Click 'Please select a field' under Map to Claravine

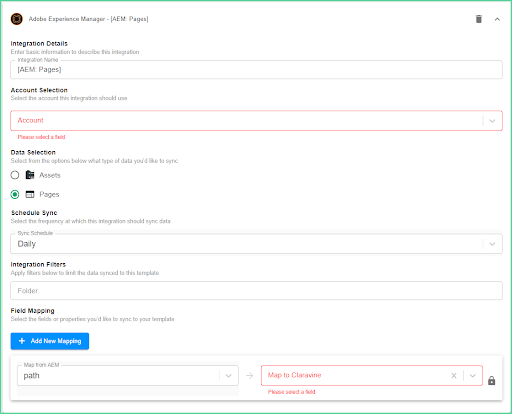click(291, 392)
